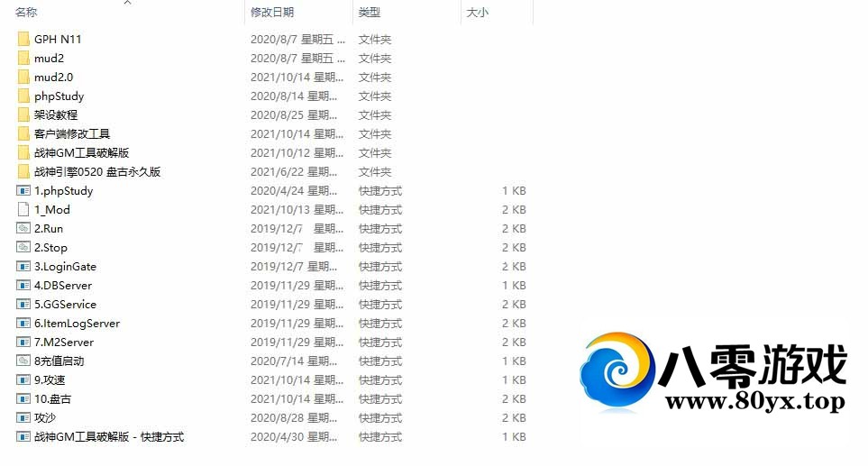
Task: Select the file name '5.GGService'
Action: [x=65, y=305]
